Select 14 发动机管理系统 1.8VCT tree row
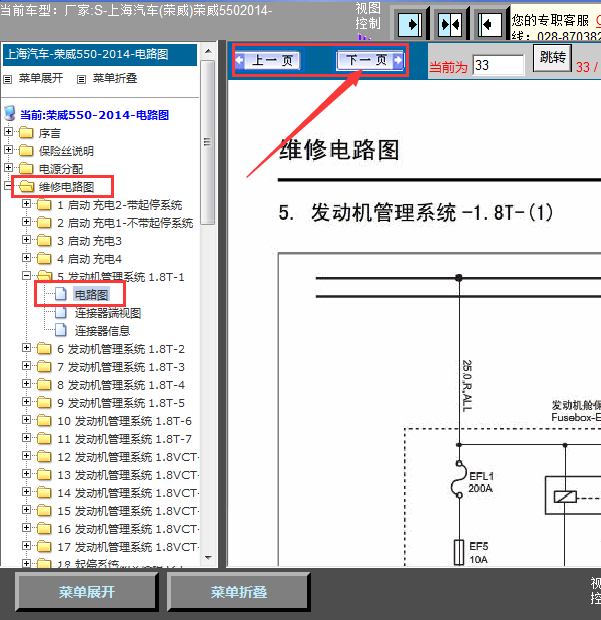 [128, 493]
